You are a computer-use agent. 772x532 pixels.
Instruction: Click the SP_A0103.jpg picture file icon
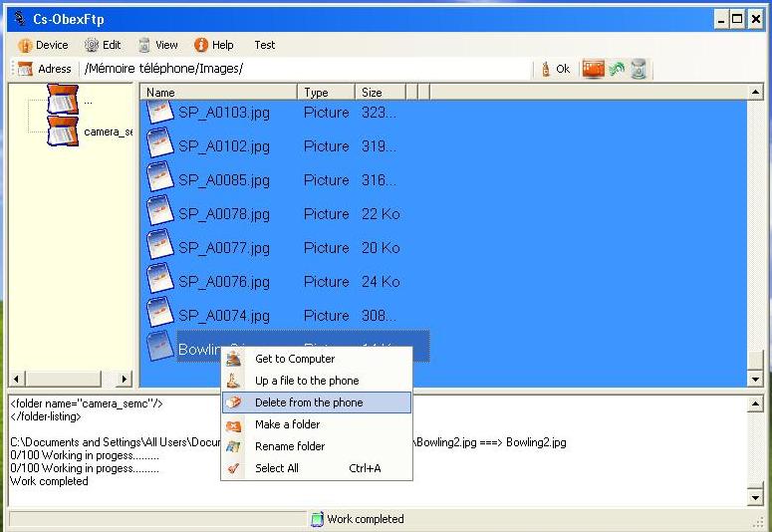pyautogui.click(x=160, y=112)
